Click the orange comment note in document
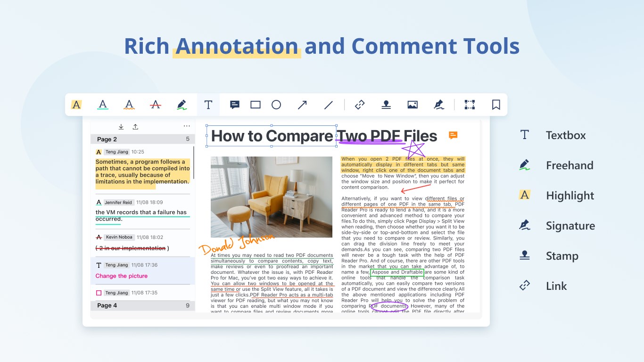Viewport: 644px width, 362px height. 453,136
